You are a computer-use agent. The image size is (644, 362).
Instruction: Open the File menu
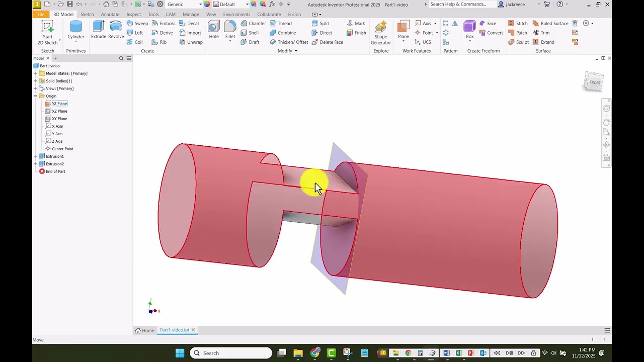pos(41,14)
